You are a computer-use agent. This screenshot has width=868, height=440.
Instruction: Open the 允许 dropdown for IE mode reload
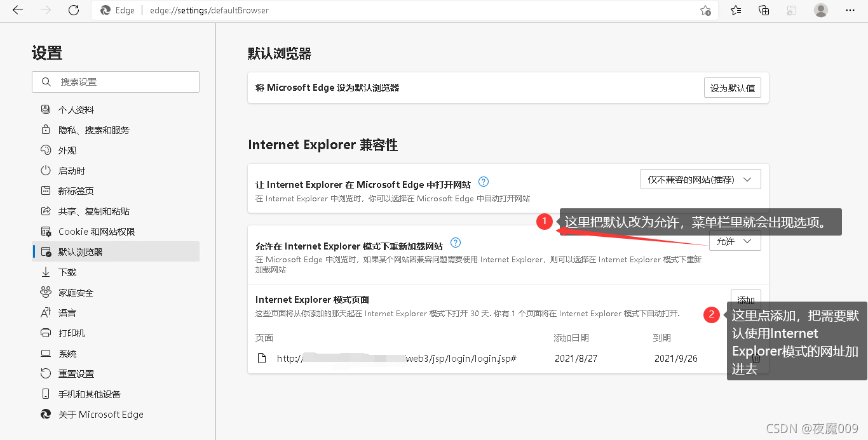(x=735, y=241)
